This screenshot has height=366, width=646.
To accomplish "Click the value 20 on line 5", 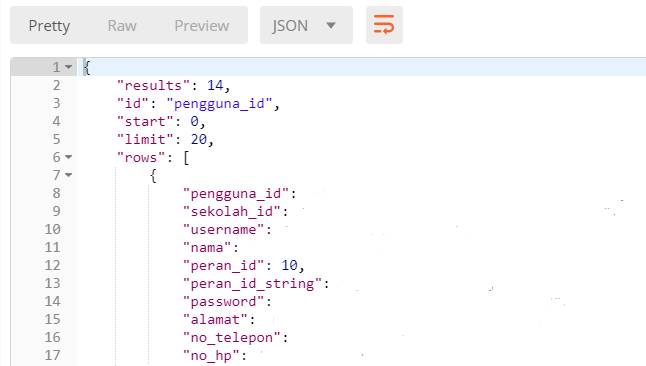I will [199, 139].
